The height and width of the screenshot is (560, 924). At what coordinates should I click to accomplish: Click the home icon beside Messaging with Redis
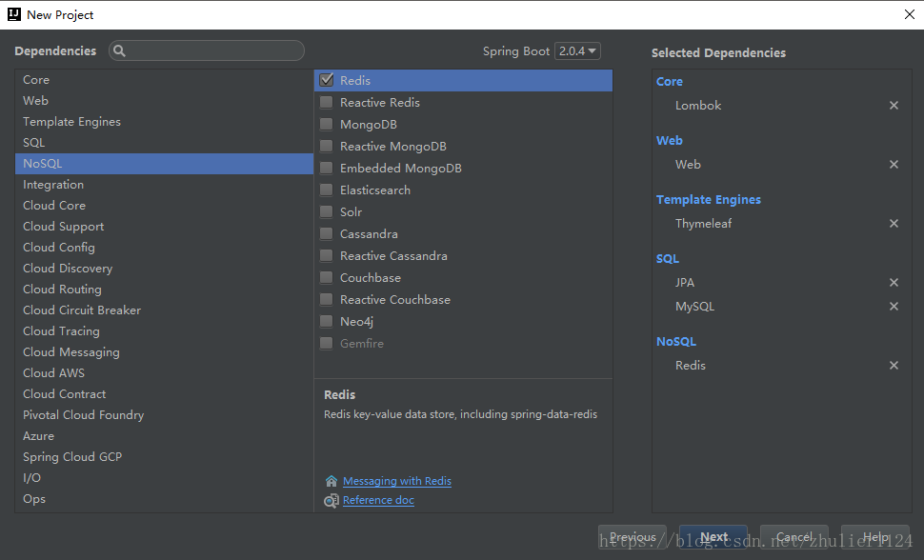tap(331, 481)
